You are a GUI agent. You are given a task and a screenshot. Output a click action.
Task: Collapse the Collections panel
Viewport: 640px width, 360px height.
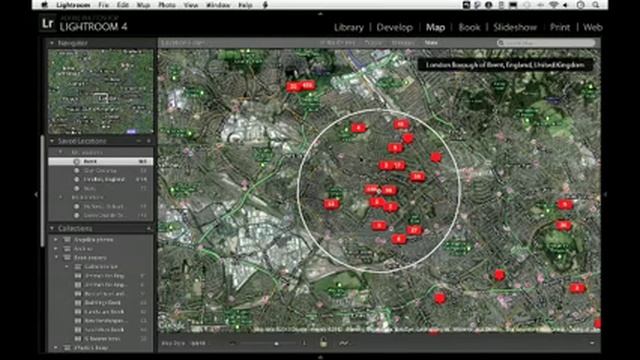tap(52, 229)
